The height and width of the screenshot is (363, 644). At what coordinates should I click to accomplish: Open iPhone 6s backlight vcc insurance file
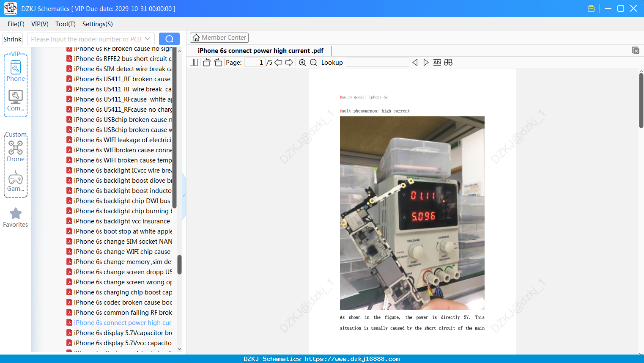tap(122, 221)
